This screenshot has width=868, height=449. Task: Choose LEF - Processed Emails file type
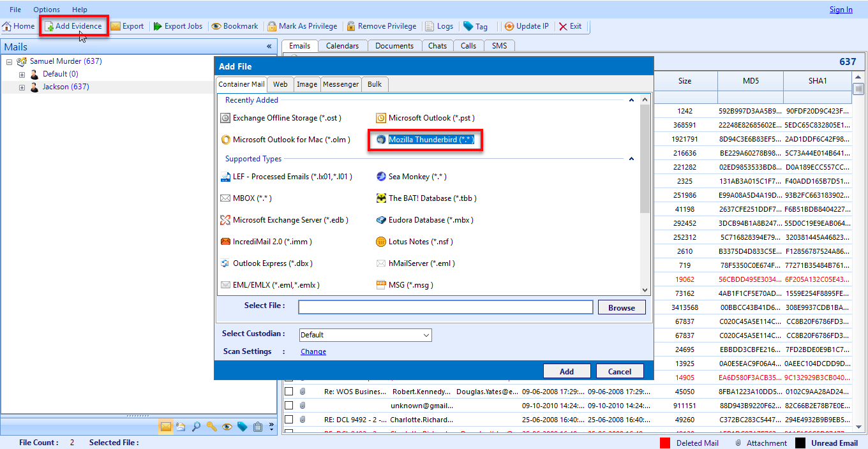click(x=286, y=177)
